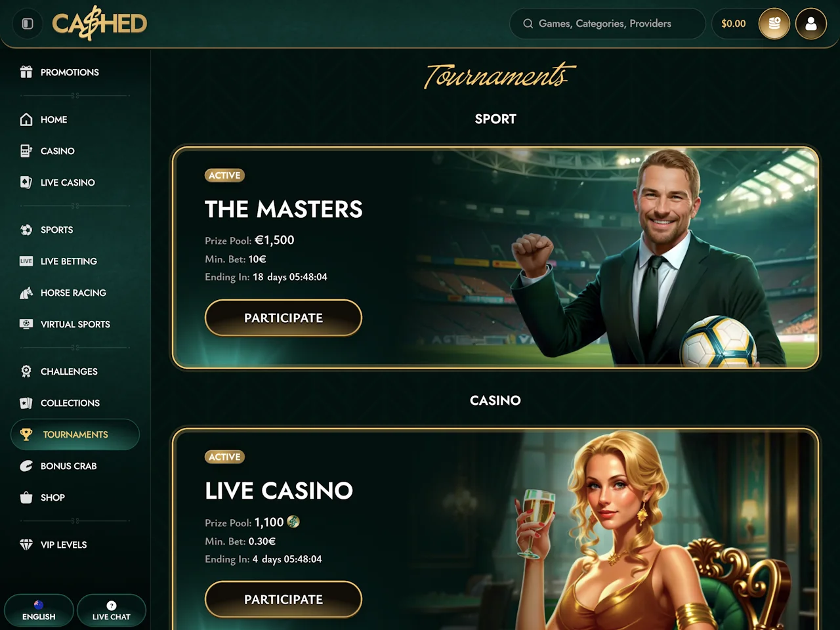This screenshot has width=840, height=630.
Task: Toggle the sidebar collapse icon
Action: 28,24
